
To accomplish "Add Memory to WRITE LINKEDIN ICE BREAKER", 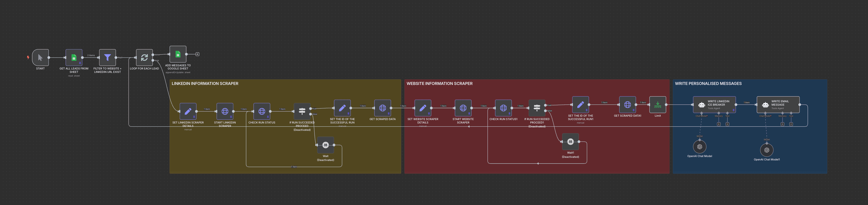I will [x=719, y=124].
